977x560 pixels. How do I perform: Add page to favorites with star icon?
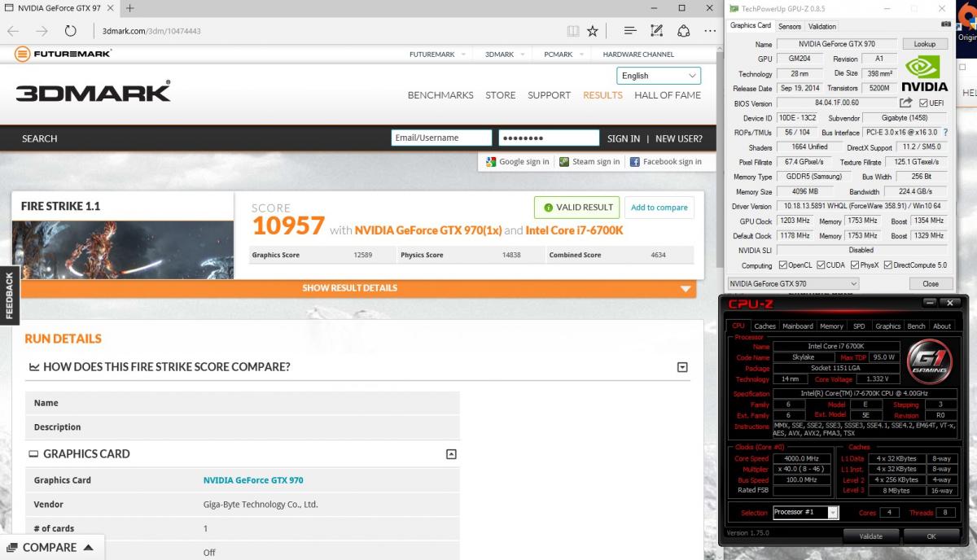(x=593, y=31)
